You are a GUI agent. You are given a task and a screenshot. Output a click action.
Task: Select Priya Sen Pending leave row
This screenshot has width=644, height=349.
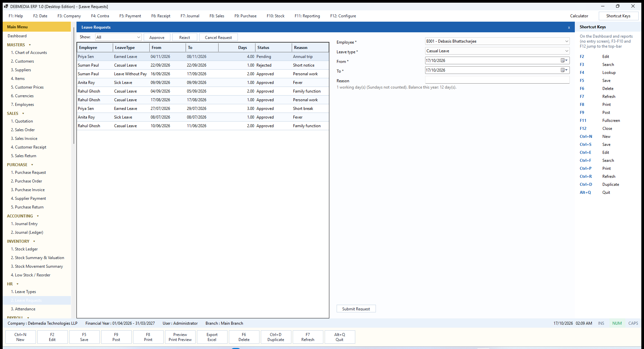[203, 57]
